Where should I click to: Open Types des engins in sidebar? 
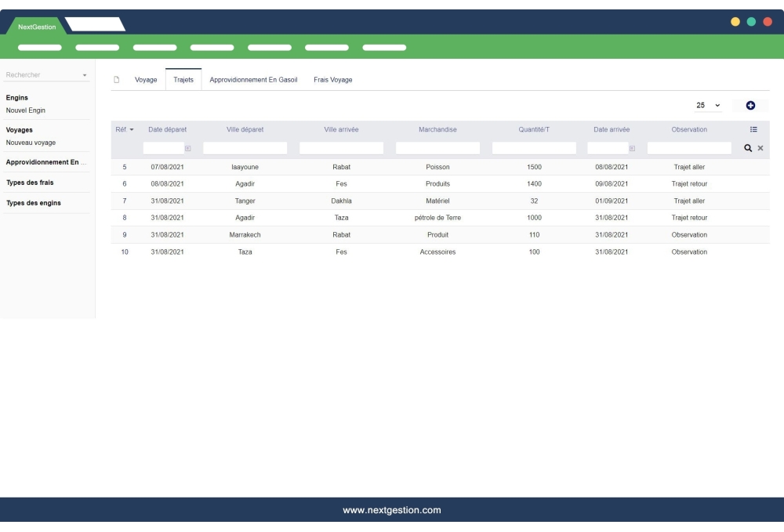pyautogui.click(x=33, y=203)
